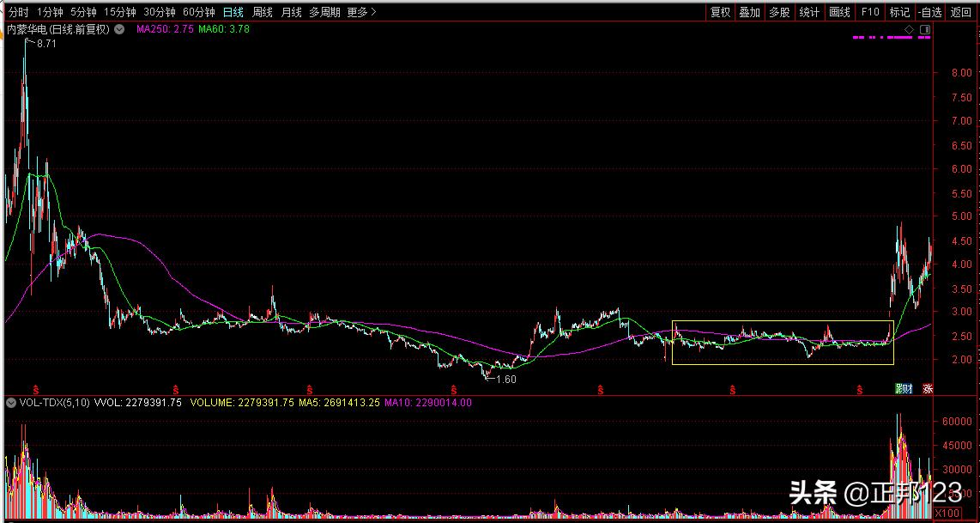The width and height of the screenshot is (980, 523).
Task: Click the 2.00 price axis label
Action: click(x=963, y=360)
